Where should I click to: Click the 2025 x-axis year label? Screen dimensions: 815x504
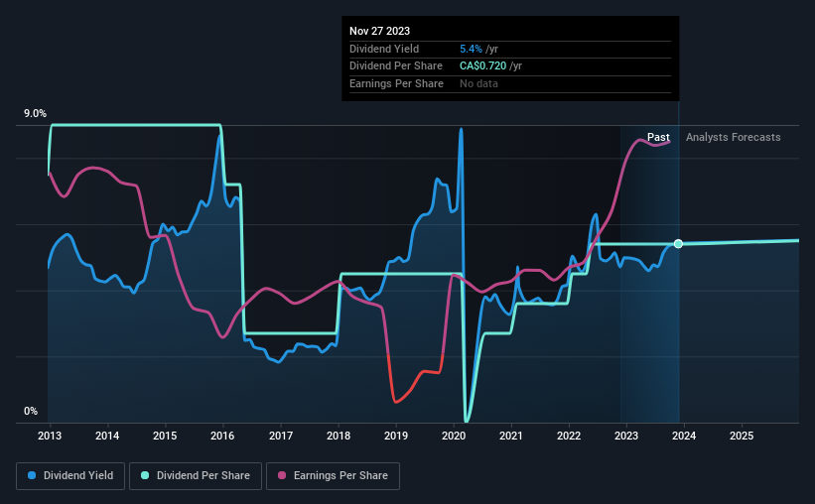click(742, 436)
